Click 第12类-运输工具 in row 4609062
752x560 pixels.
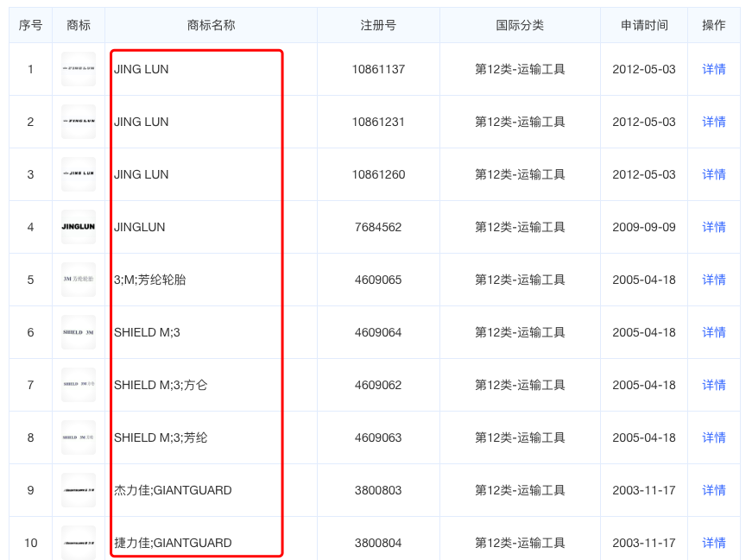(520, 385)
